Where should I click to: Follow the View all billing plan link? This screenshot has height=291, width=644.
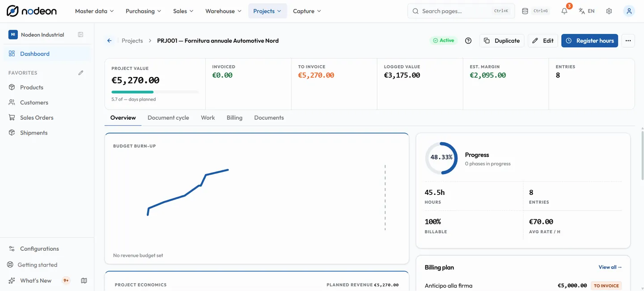610,267
